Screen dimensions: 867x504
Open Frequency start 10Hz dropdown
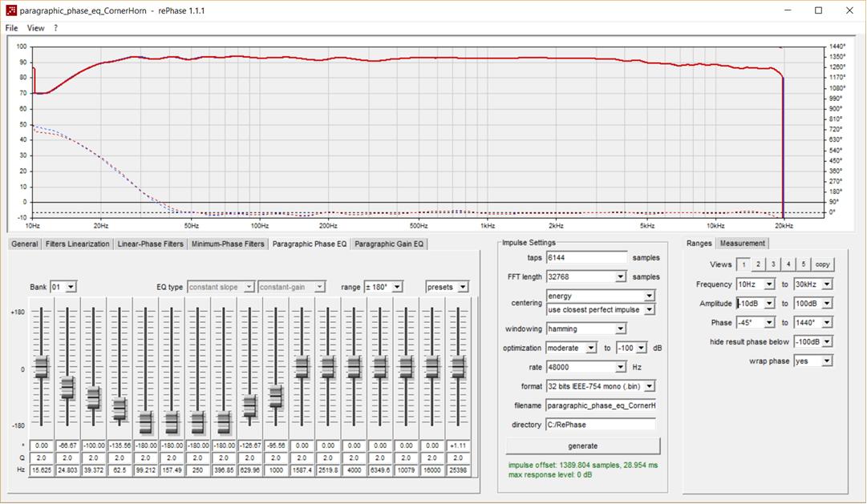(769, 284)
